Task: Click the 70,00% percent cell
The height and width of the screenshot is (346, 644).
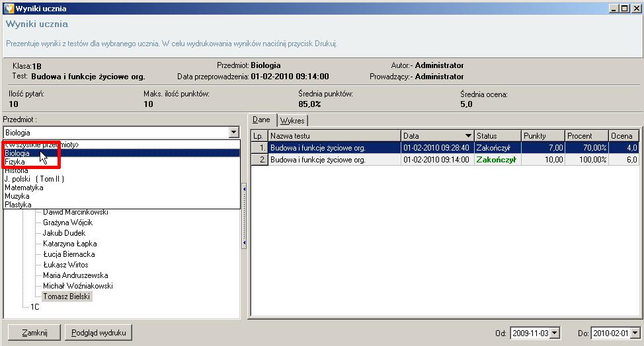Action: pos(587,148)
